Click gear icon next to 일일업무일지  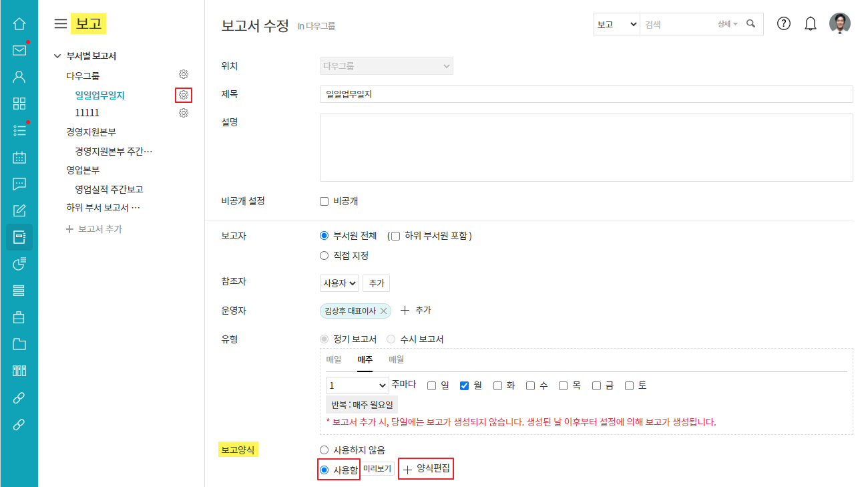coord(184,96)
